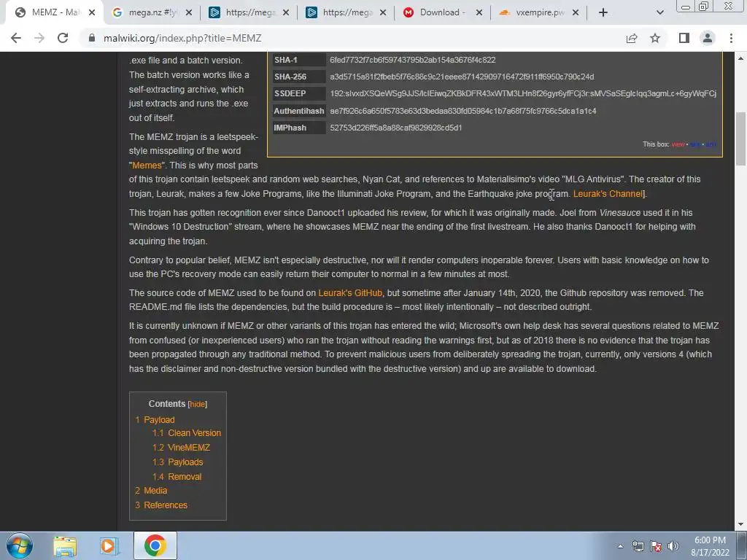Click the page scrollbar thumb
Screen dimensions: 747x560
pos(741,138)
